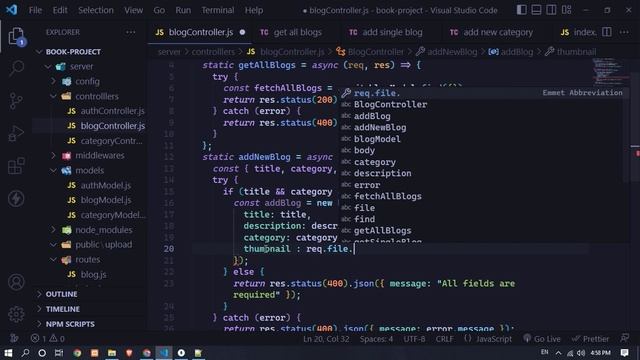
Task: Open the Terminal menu
Action: [218, 10]
